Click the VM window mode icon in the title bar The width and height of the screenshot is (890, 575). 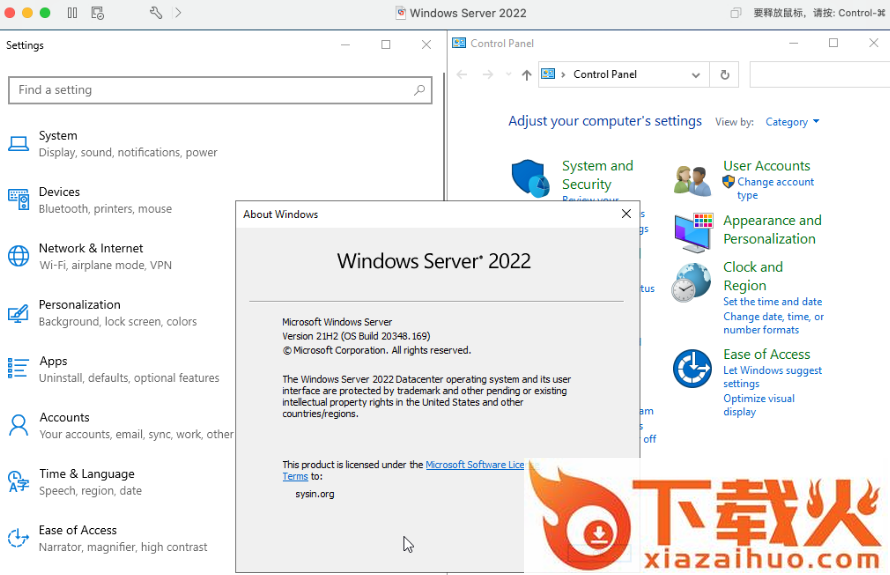point(736,12)
